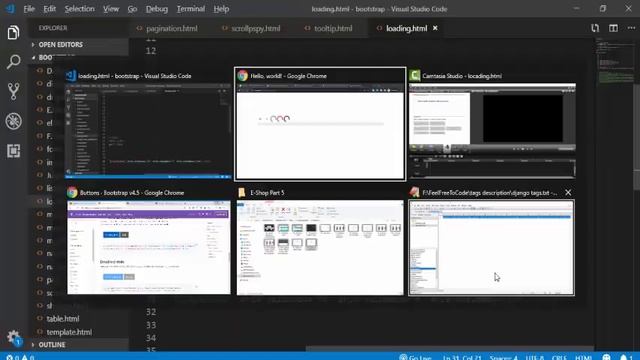Open the Help menu

point(221,9)
